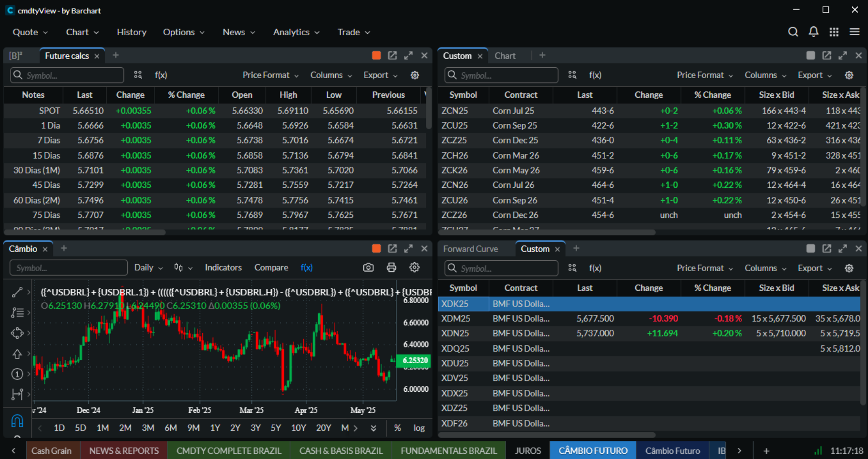
Task: Open notifications bell icon
Action: [x=814, y=32]
